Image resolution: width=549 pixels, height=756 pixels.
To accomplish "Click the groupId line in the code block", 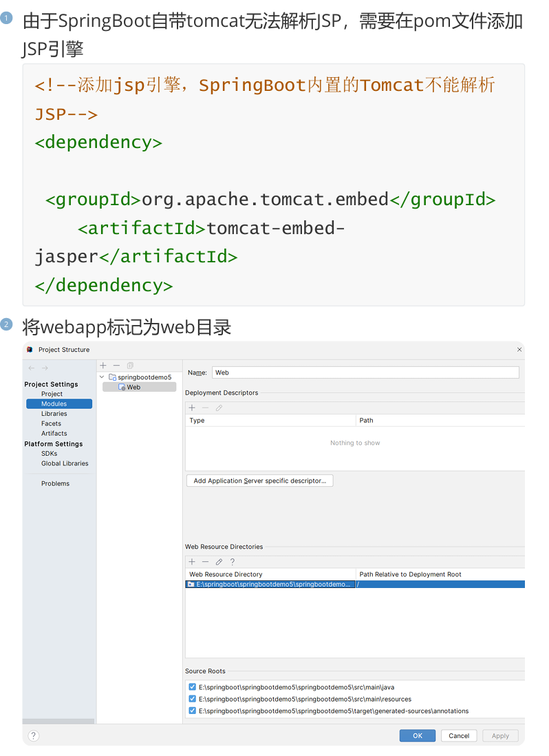I will click(270, 200).
